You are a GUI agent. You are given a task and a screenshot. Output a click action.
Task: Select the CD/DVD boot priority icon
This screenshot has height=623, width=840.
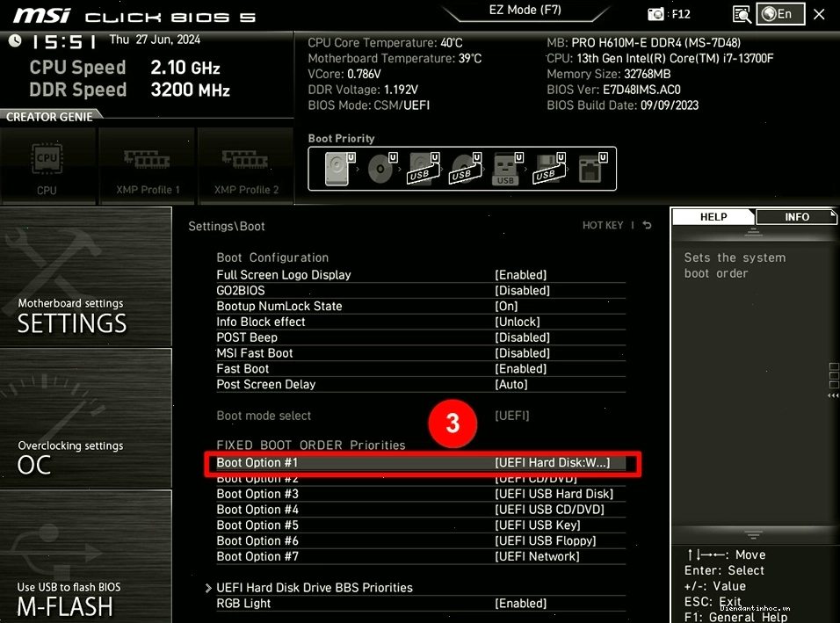382,169
